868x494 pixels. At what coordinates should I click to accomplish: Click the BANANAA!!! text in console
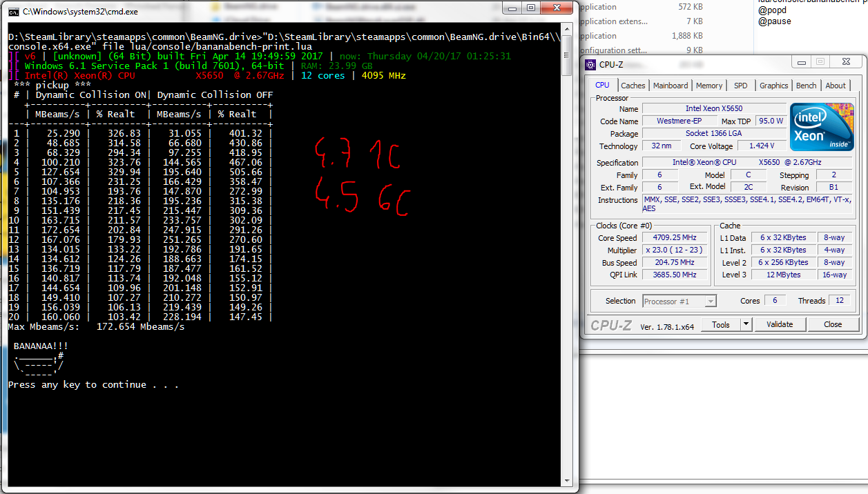pos(41,346)
